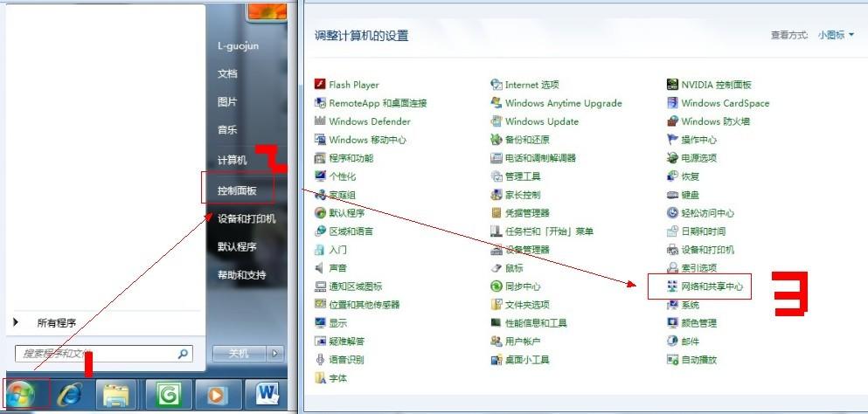
Task: Expand the arrow next to 关机 button
Action: click(275, 353)
